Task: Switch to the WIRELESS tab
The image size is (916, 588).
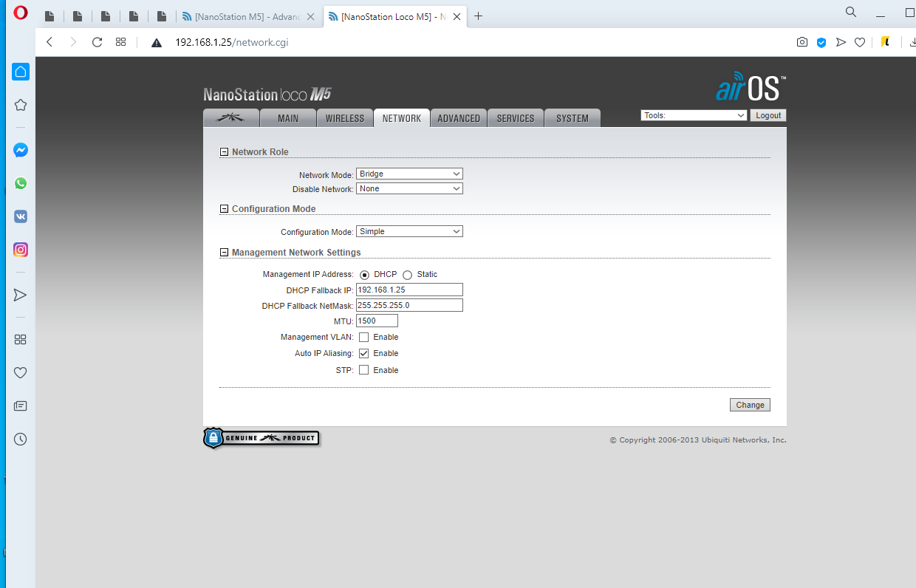Action: pyautogui.click(x=345, y=118)
